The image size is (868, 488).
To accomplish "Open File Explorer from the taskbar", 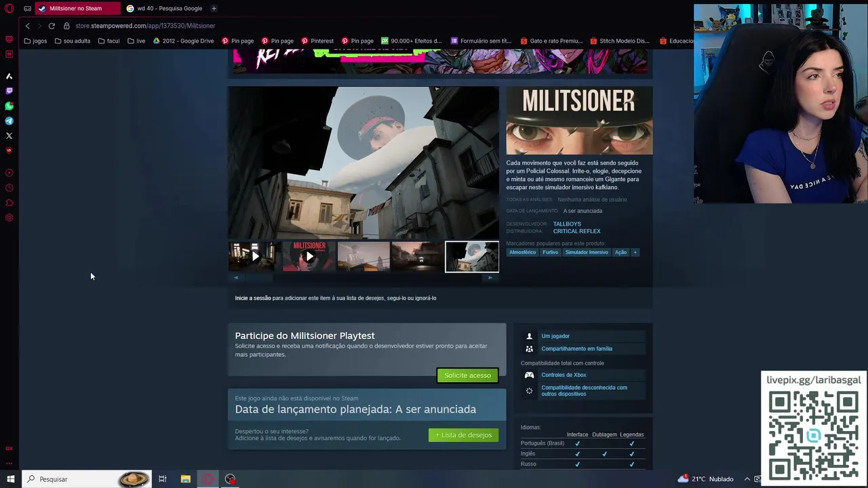I will (x=186, y=479).
